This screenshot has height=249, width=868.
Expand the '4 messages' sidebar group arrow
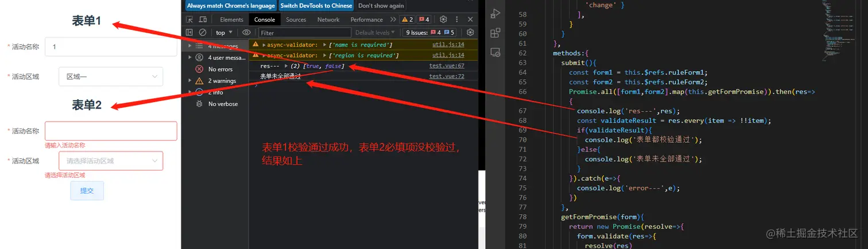pos(190,46)
